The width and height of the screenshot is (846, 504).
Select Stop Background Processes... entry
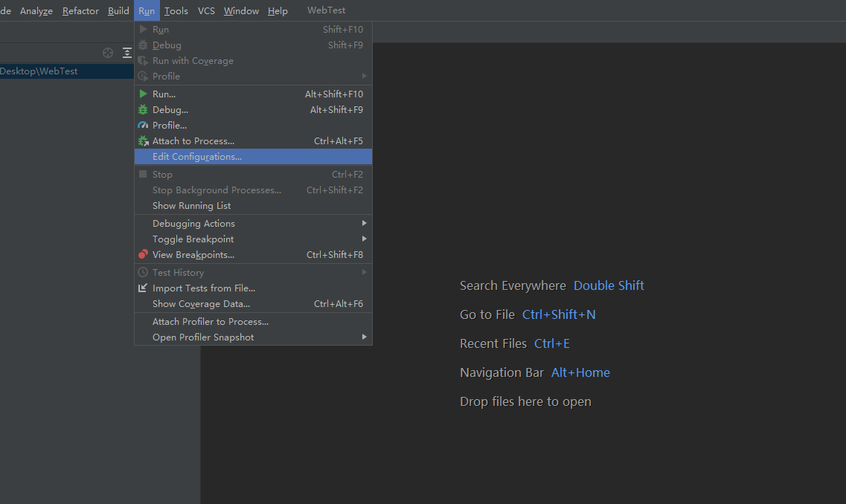pos(253,190)
